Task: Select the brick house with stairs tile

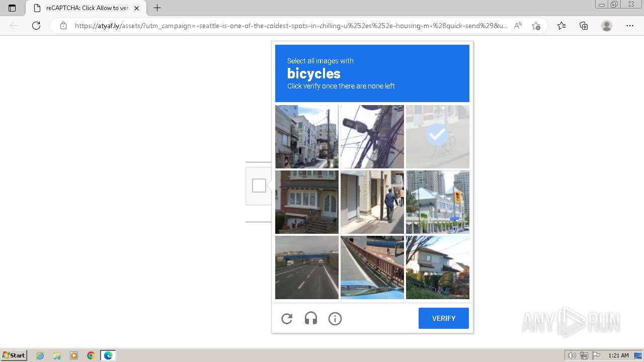Action: (307, 202)
